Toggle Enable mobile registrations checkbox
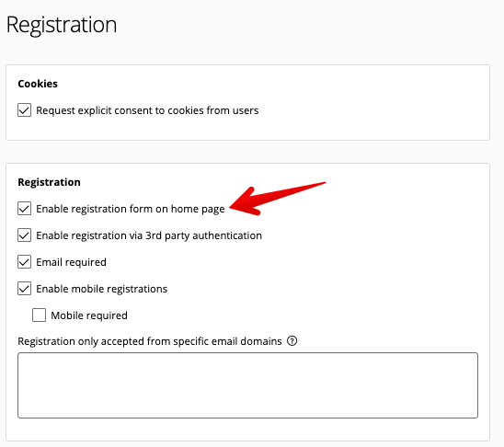The width and height of the screenshot is (504, 447). coord(25,289)
